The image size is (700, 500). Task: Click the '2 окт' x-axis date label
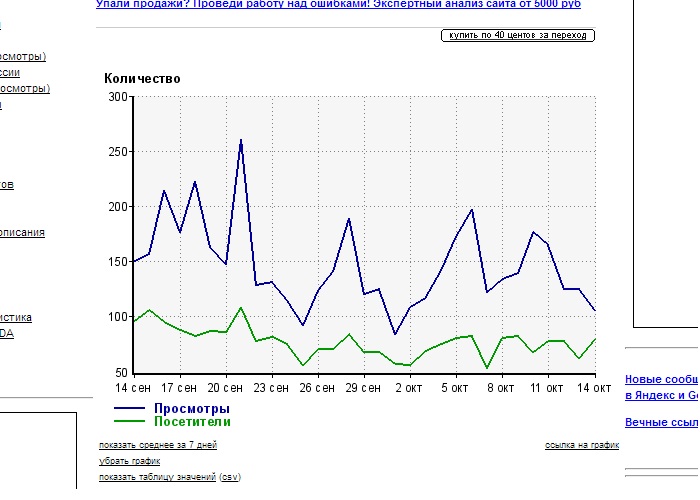point(410,387)
